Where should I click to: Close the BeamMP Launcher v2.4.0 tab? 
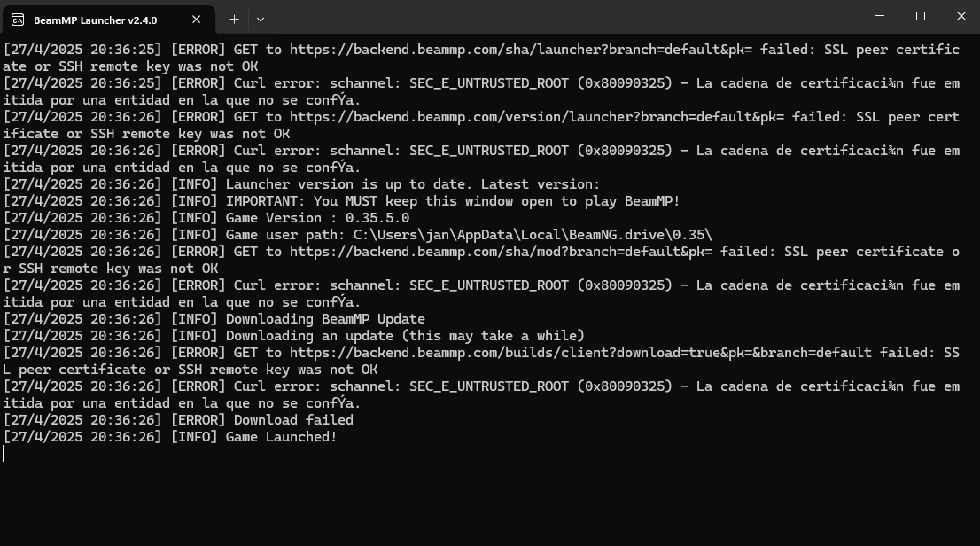196,19
